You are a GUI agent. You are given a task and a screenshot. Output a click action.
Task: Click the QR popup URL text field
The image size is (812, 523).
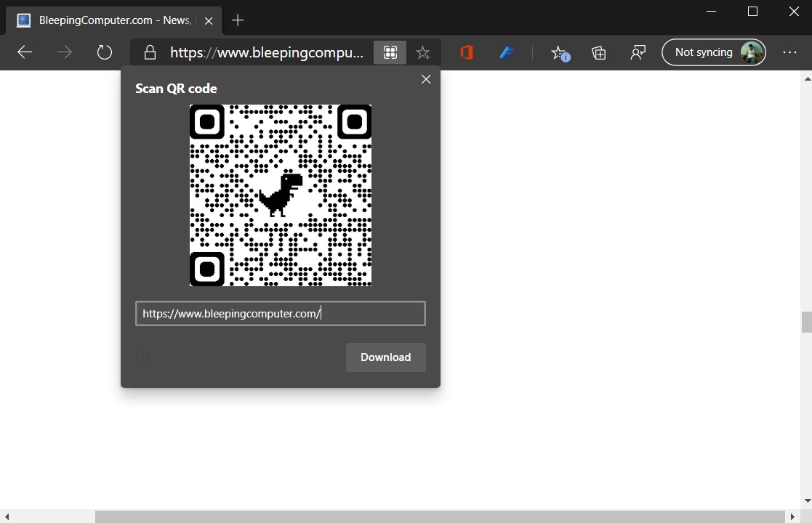coord(280,314)
